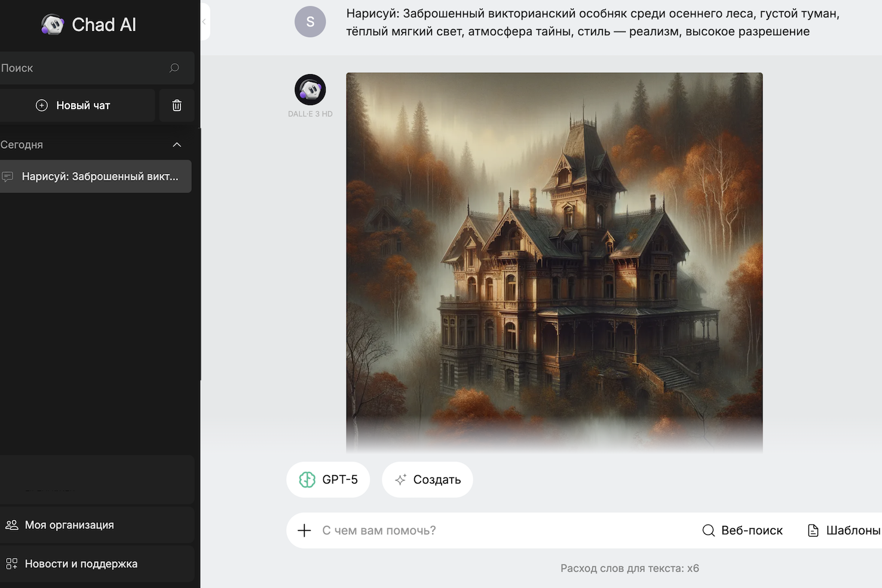Delete chats with the trash icon

[177, 106]
